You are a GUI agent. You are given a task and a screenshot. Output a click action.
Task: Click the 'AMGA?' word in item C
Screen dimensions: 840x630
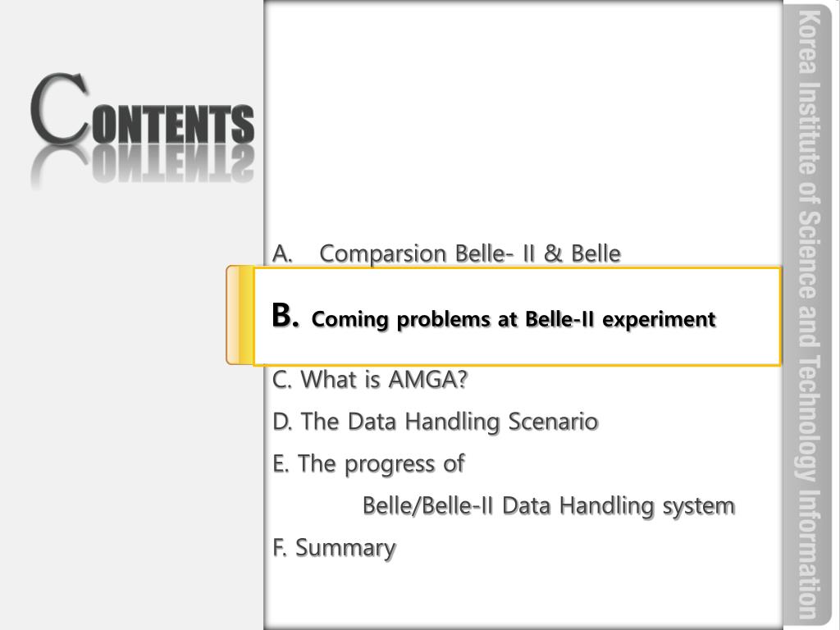[x=427, y=379]
